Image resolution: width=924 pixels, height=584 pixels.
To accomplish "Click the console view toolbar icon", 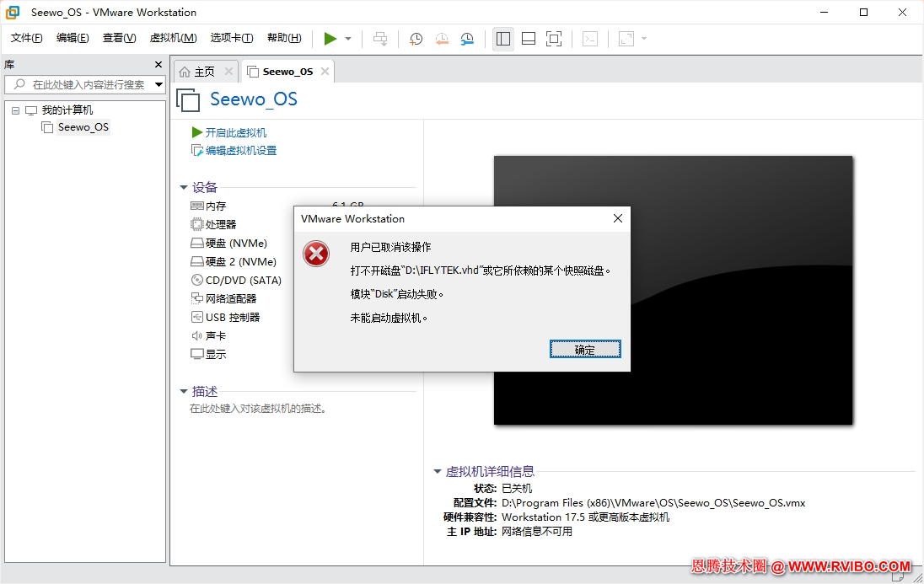I will pos(590,39).
